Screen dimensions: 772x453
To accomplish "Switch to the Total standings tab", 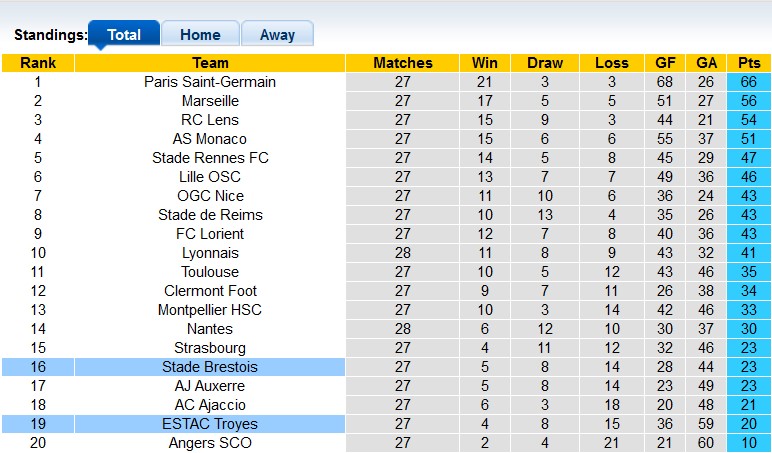I will [x=124, y=34].
